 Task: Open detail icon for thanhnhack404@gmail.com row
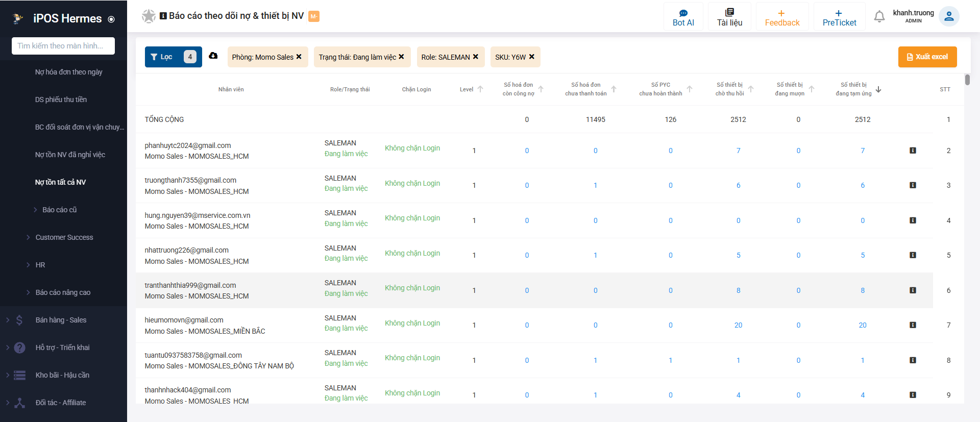[913, 395]
